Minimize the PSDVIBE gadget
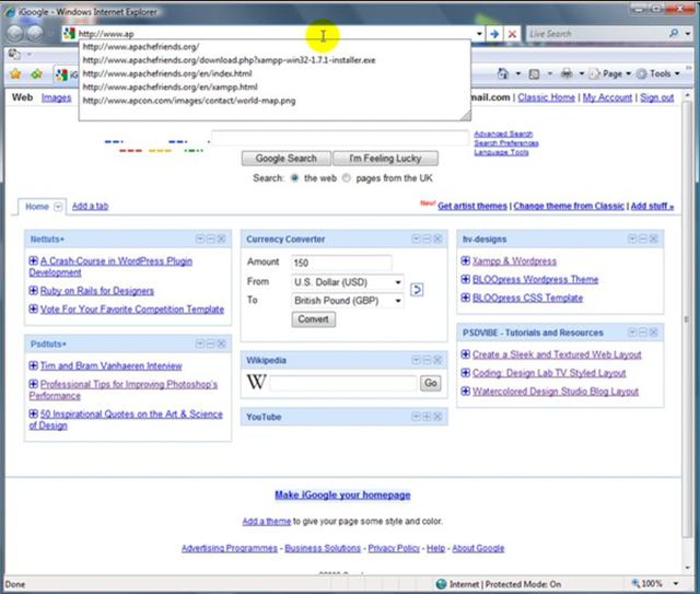This screenshot has width=700, height=594. point(643,333)
